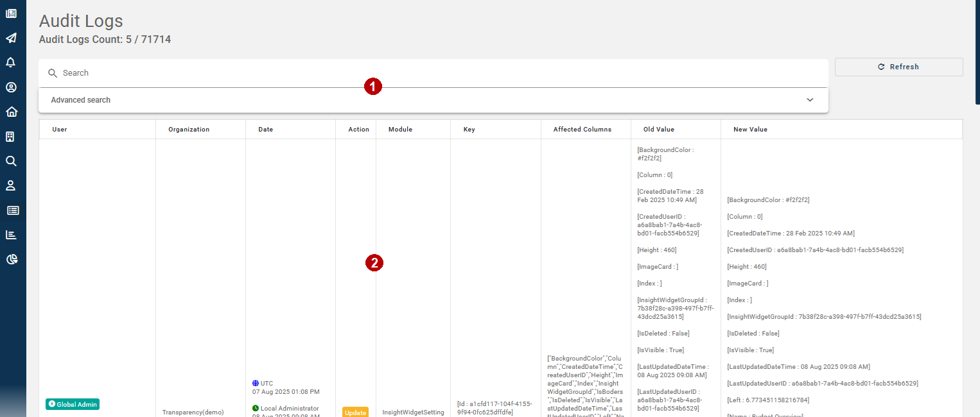Focus the Search input field
980x417 pixels.
pyautogui.click(x=433, y=73)
